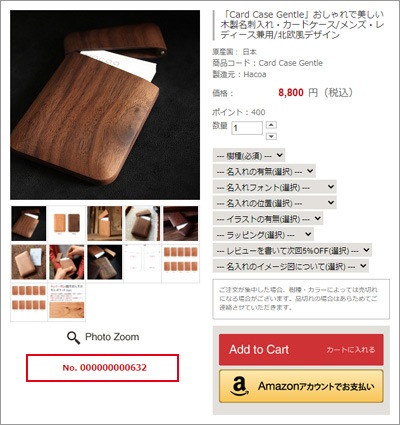Open the 名入れの有無 dropdown
The height and width of the screenshot is (425, 400).
(x=264, y=171)
